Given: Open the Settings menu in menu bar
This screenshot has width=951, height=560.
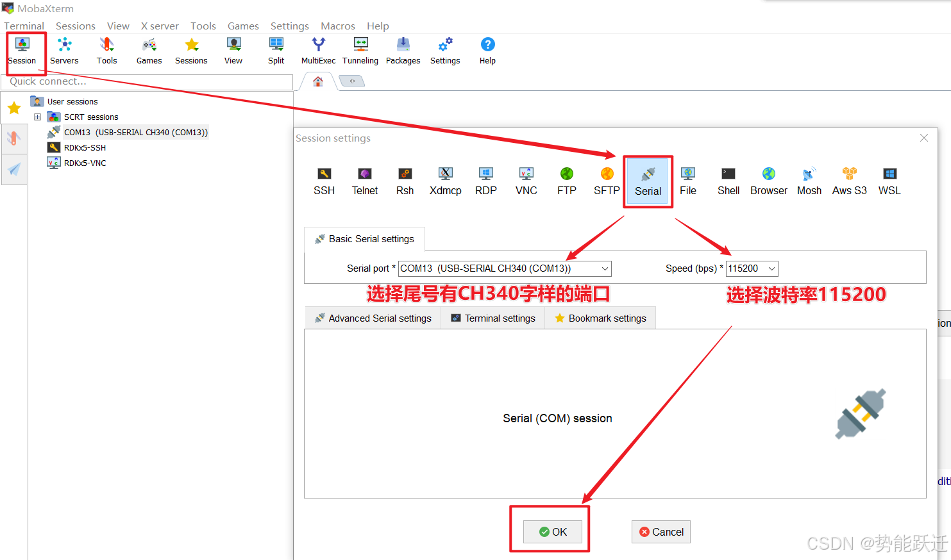Looking at the screenshot, I should coord(290,26).
